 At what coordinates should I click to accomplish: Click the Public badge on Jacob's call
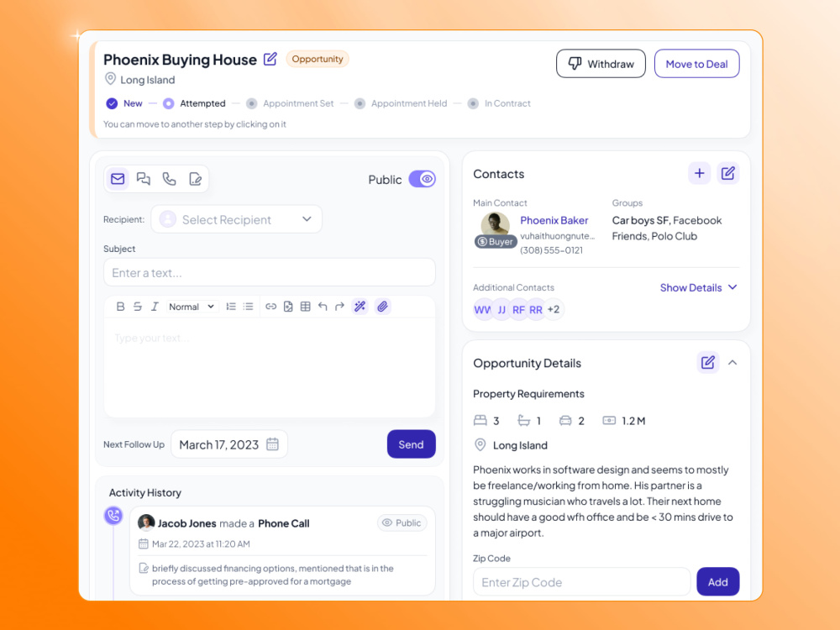click(x=402, y=522)
